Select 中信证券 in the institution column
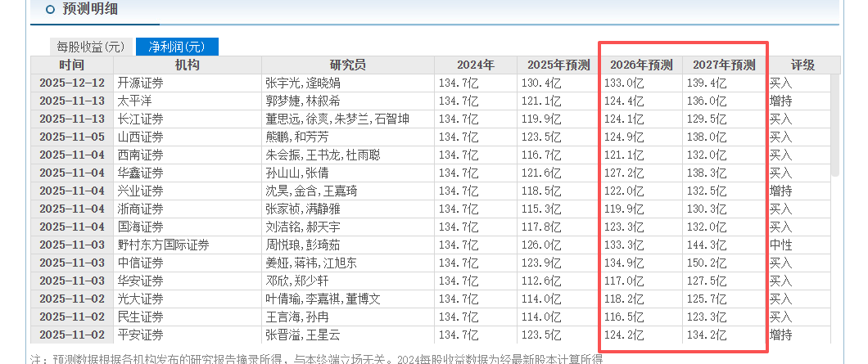Screen dimensions: 868x364 (141, 263)
